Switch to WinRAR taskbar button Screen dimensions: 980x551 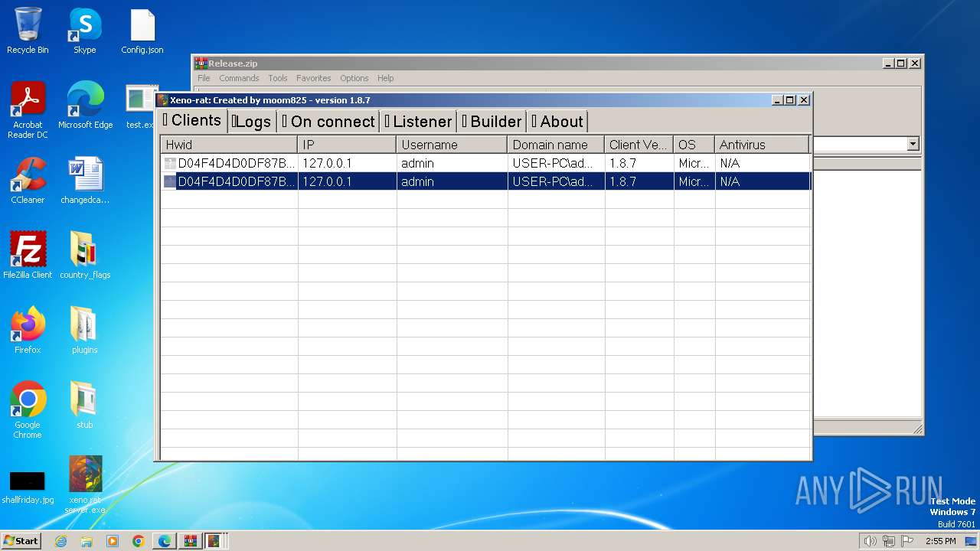(x=191, y=541)
